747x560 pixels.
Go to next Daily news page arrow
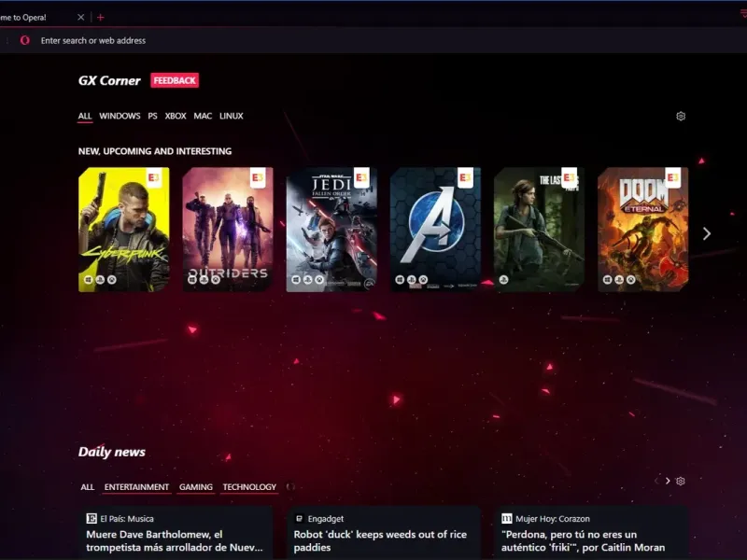(x=668, y=481)
